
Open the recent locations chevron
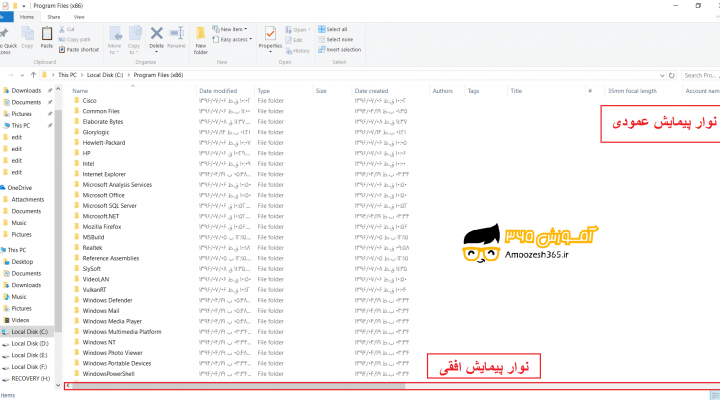click(x=22, y=75)
